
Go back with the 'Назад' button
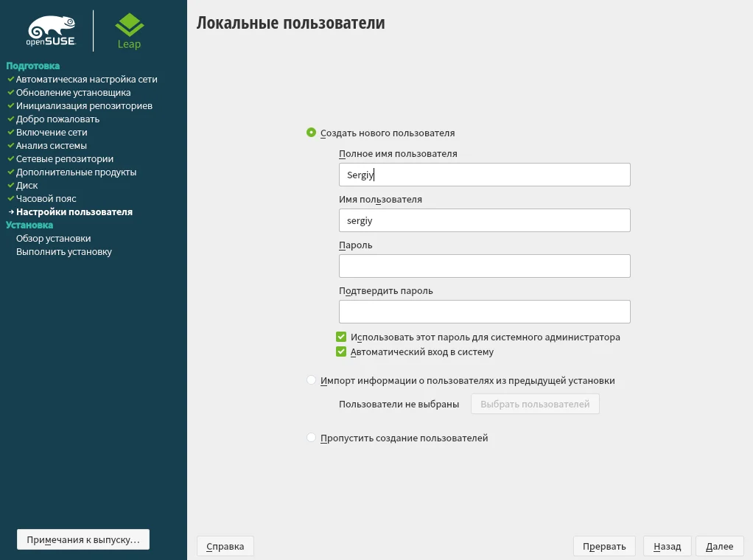tap(667, 546)
